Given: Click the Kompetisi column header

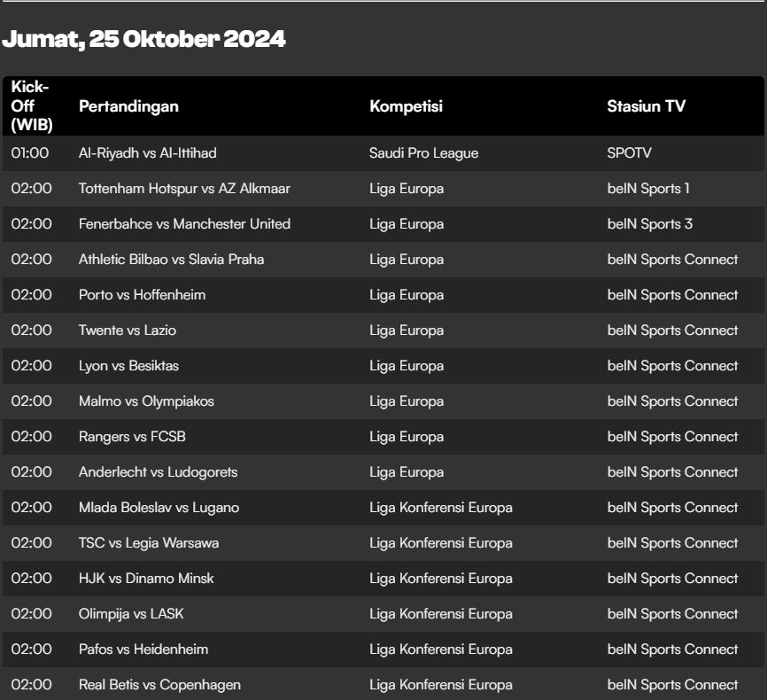Looking at the screenshot, I should click(x=406, y=106).
